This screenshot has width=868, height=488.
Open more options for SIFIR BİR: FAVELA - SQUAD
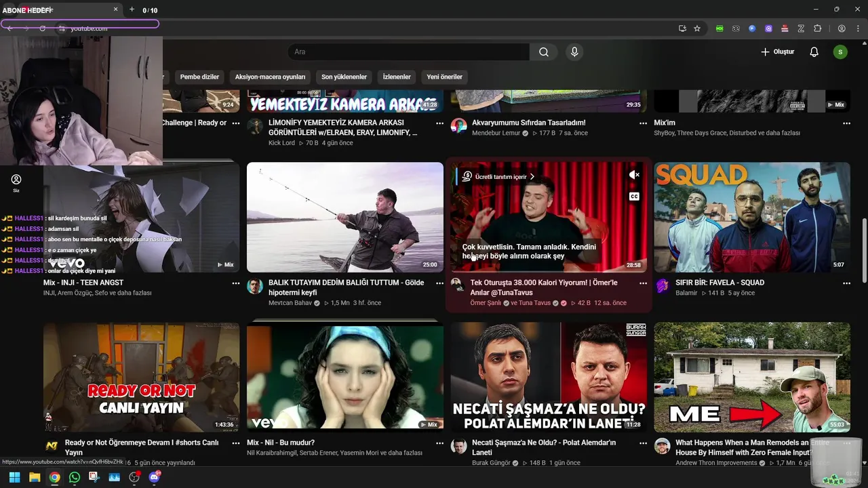(846, 283)
